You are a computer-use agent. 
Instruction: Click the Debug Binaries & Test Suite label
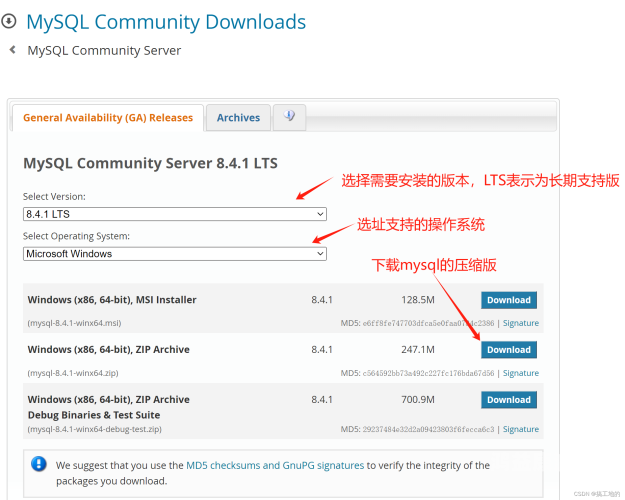pos(94,415)
